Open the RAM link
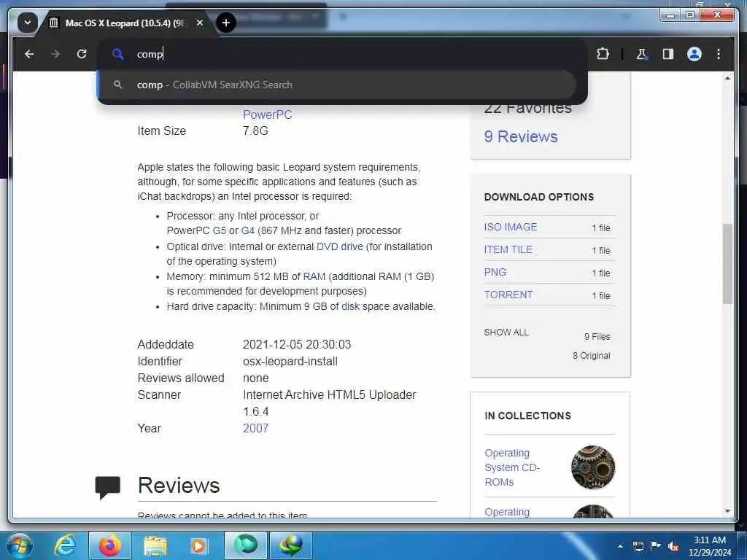 click(314, 276)
